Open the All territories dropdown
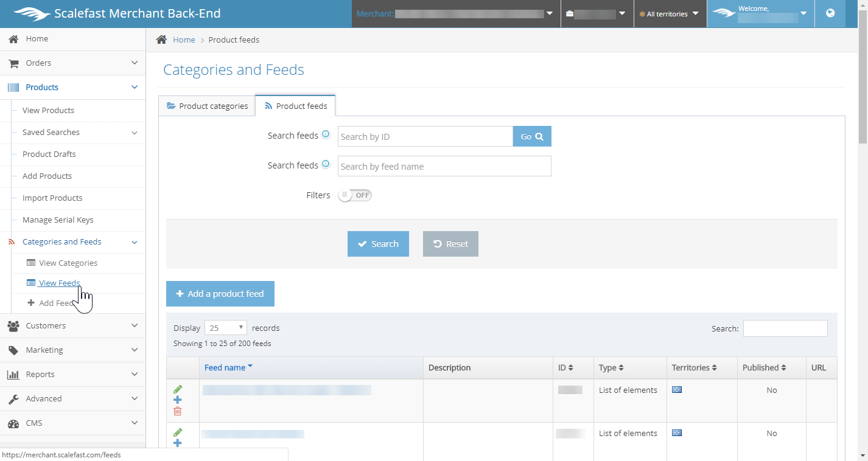This screenshot has width=868, height=461. (x=670, y=14)
